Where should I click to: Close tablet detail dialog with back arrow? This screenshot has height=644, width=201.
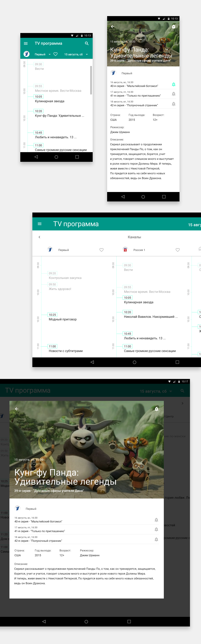(17, 409)
